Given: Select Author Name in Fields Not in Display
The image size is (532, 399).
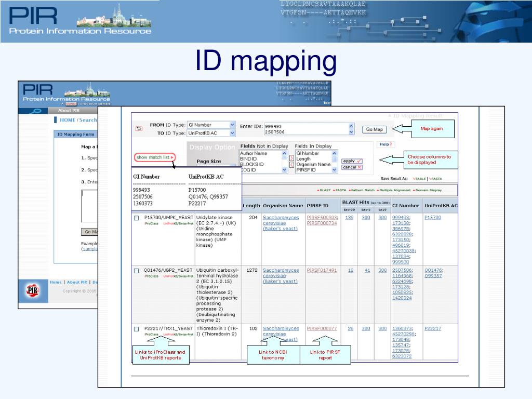Looking at the screenshot, I should tap(254, 153).
